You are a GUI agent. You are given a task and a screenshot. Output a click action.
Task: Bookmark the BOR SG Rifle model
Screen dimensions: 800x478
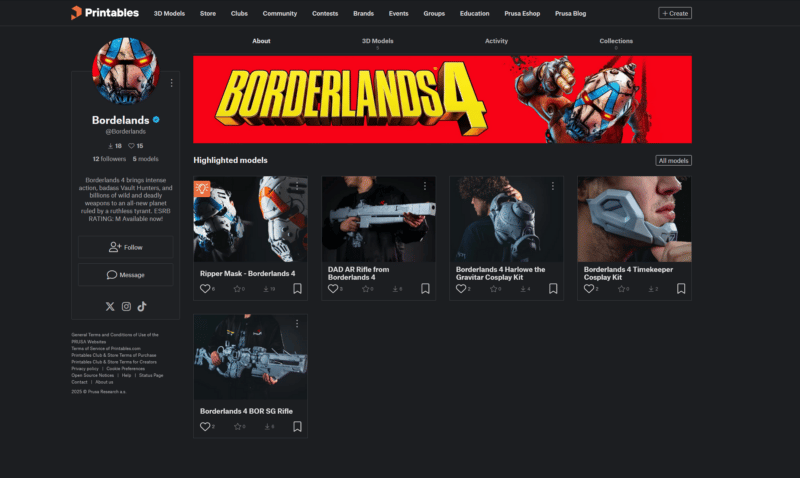[297, 426]
